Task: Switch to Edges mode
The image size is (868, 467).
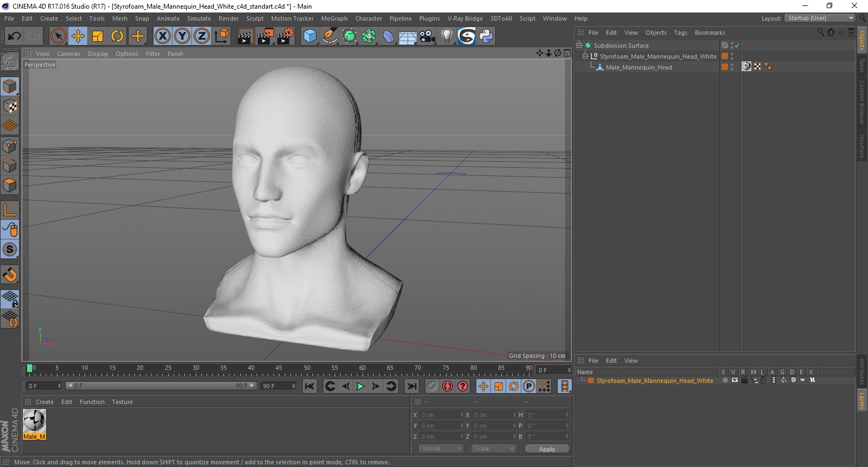Action: point(10,165)
